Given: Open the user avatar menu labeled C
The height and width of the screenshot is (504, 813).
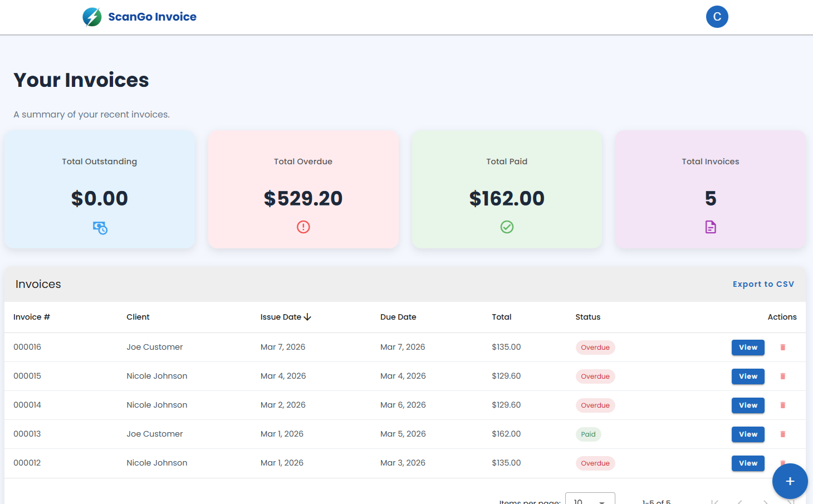Looking at the screenshot, I should [x=717, y=17].
